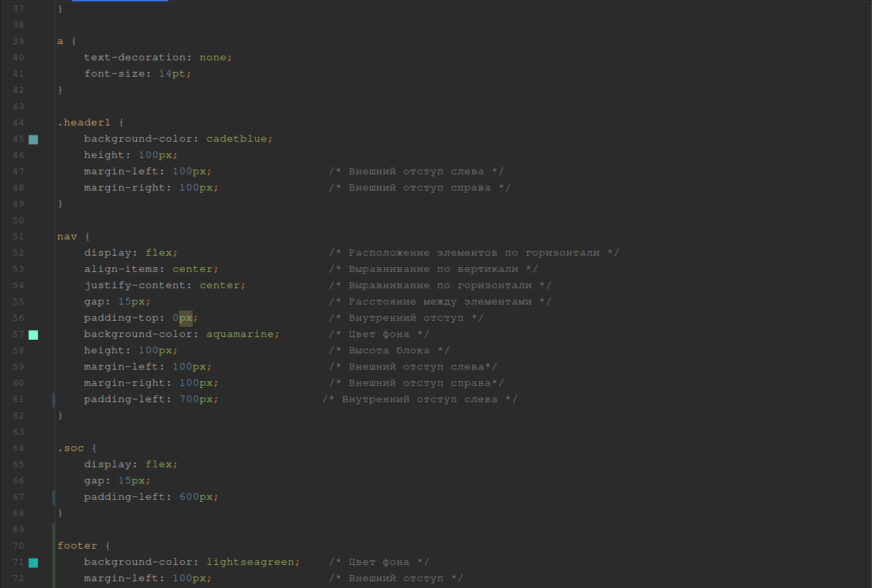Click the closing brace on line 62

point(60,416)
